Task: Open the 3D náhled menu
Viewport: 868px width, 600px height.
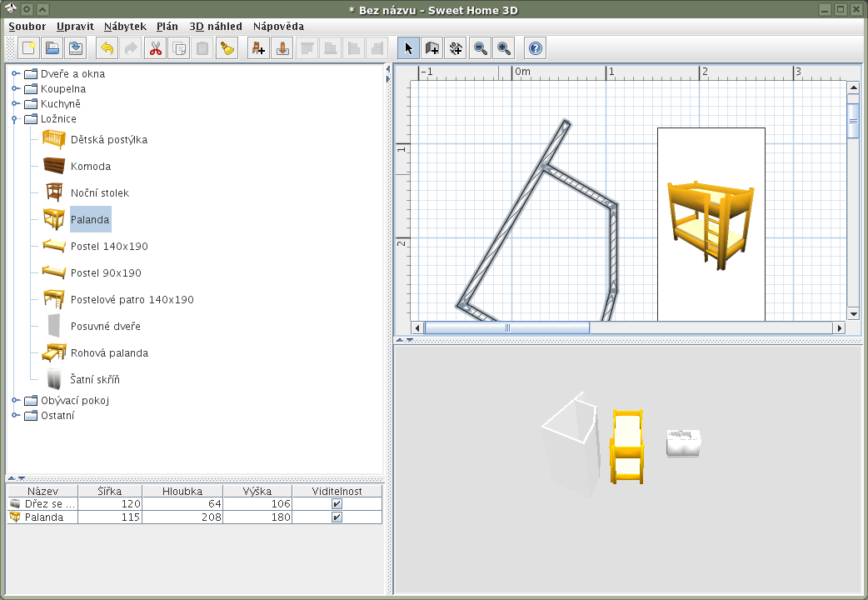Action: pos(216,26)
